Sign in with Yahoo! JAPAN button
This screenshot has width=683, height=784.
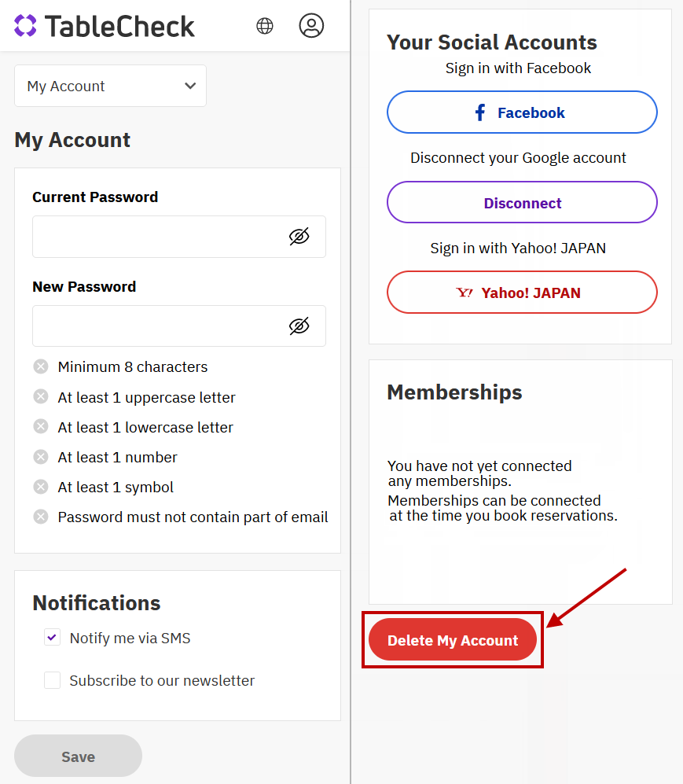(x=522, y=293)
